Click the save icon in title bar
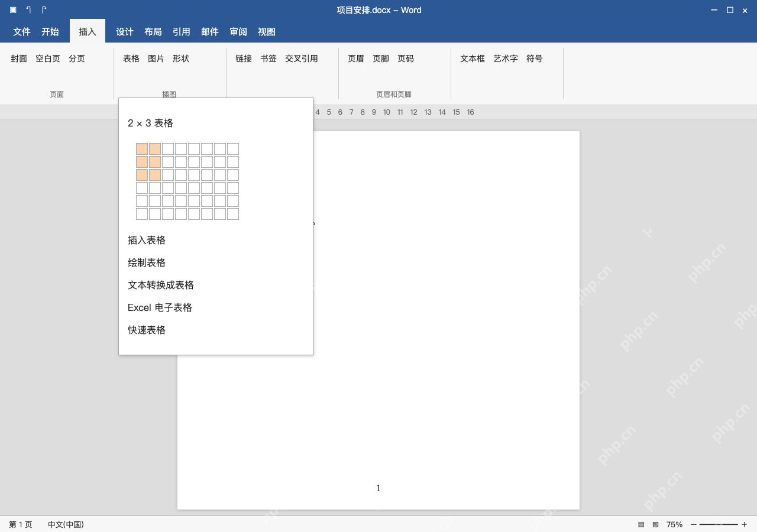Viewport: 757px width, 532px height. [13, 10]
